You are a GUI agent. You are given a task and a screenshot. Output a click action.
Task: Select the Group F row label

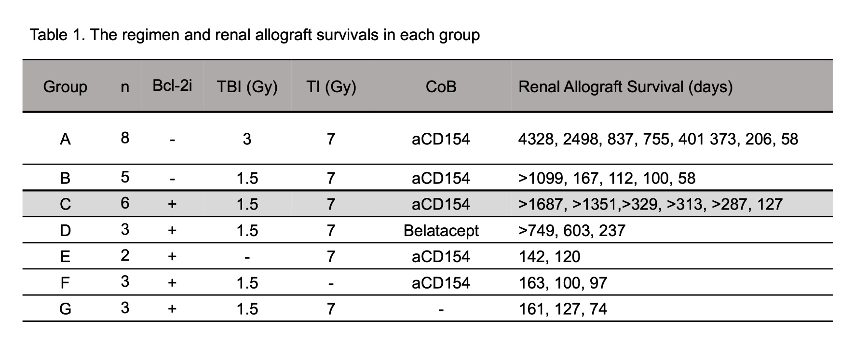click(65, 283)
